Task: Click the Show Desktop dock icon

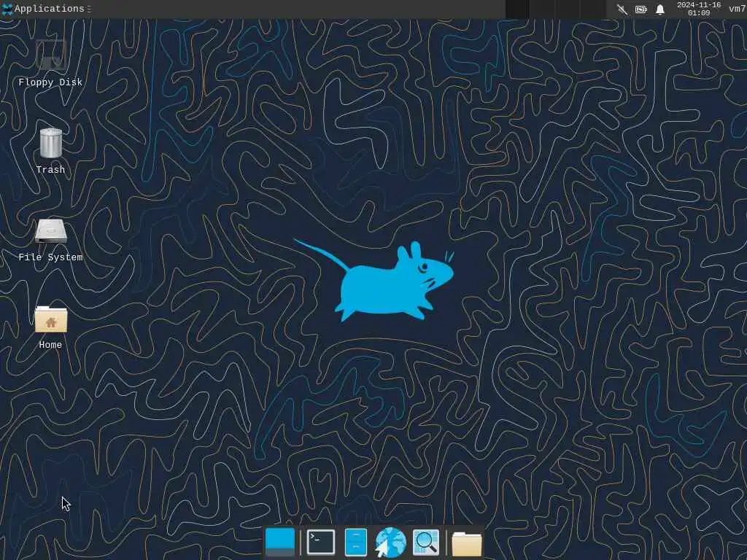Action: pyautogui.click(x=280, y=542)
